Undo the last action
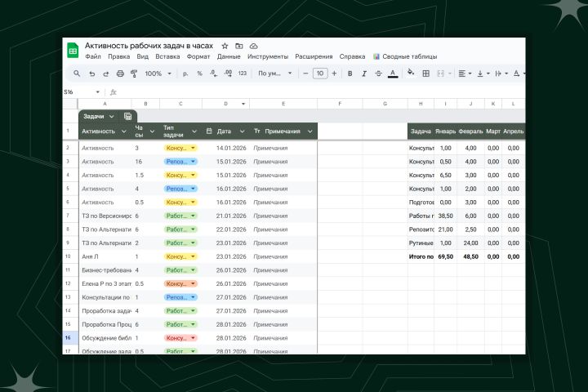The height and width of the screenshot is (392, 588). (91, 73)
